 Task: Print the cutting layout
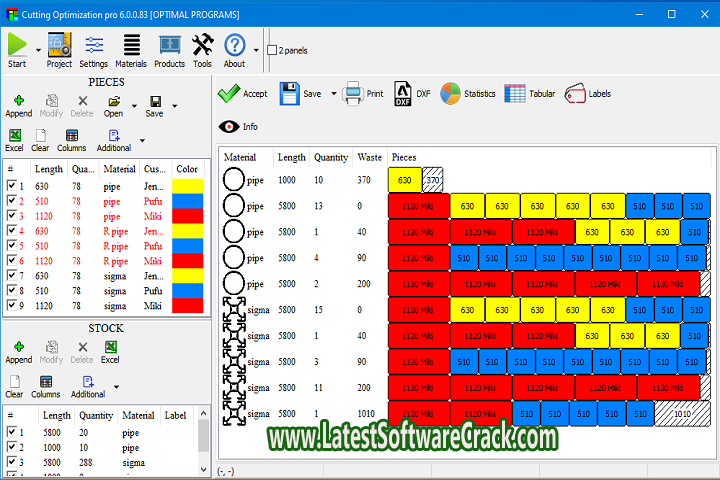(x=363, y=94)
